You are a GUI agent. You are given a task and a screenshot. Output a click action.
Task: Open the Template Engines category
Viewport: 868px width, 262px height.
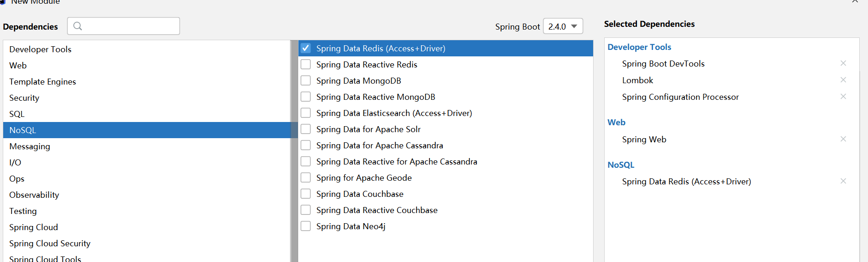click(147, 81)
